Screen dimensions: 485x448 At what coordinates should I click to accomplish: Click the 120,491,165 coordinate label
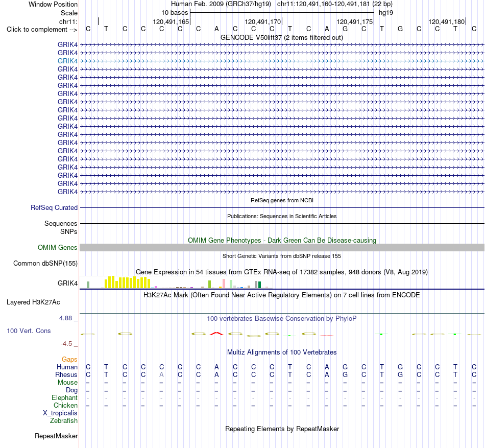pyautogui.click(x=171, y=21)
